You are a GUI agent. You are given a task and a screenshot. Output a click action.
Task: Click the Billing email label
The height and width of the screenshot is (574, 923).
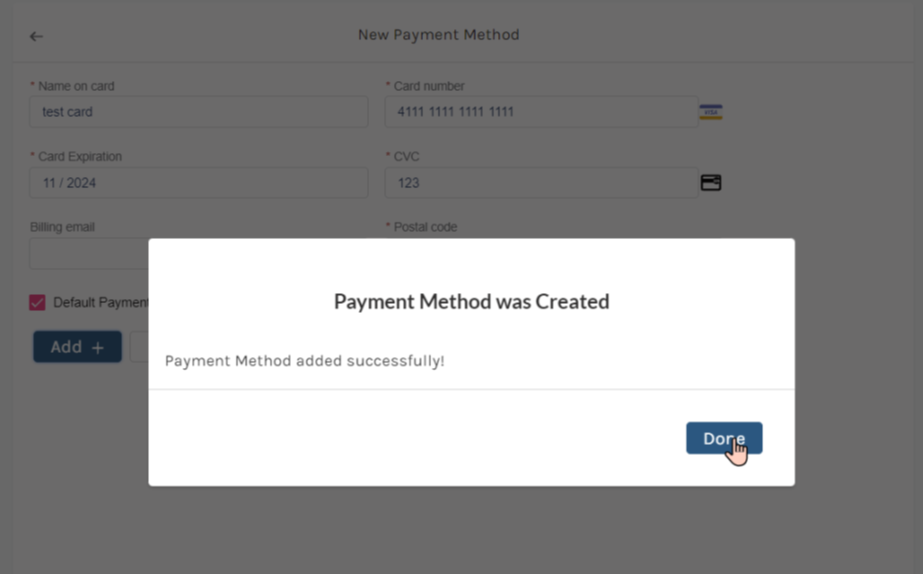62,227
